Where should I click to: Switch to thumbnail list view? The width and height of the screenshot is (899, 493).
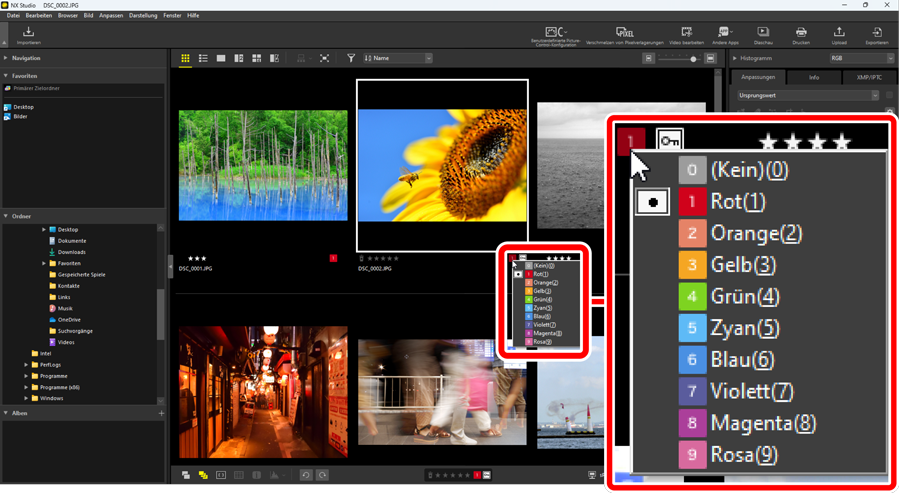(203, 59)
